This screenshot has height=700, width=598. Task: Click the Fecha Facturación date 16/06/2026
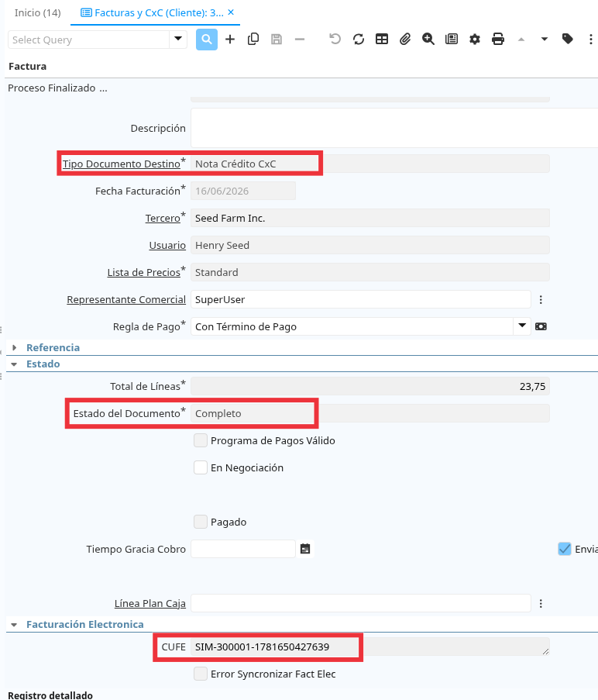(x=243, y=191)
